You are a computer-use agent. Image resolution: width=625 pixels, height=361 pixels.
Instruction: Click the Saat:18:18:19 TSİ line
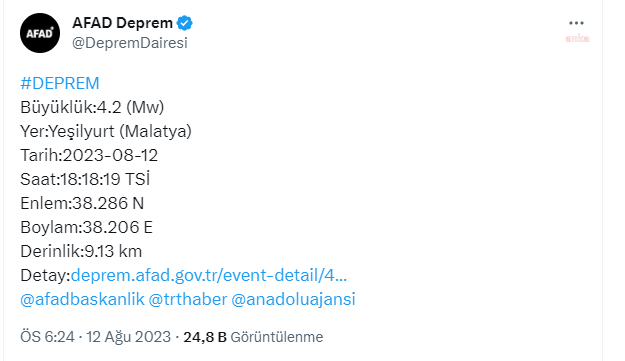click(x=85, y=179)
